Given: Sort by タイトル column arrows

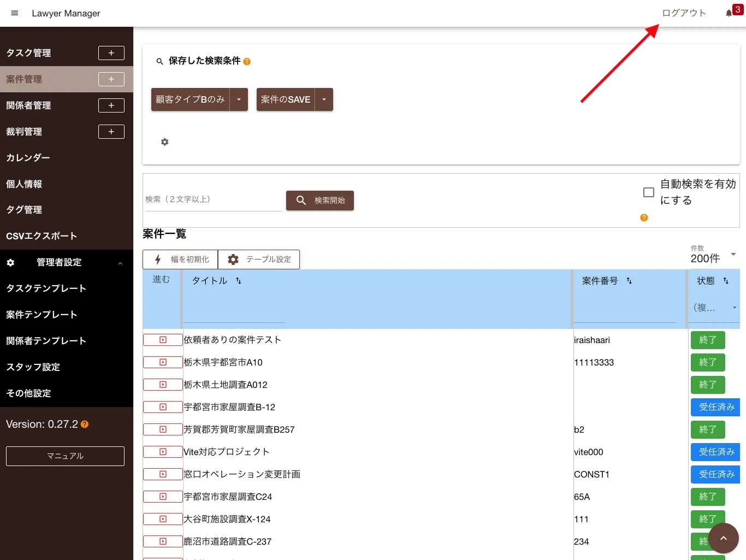Looking at the screenshot, I should 239,281.
